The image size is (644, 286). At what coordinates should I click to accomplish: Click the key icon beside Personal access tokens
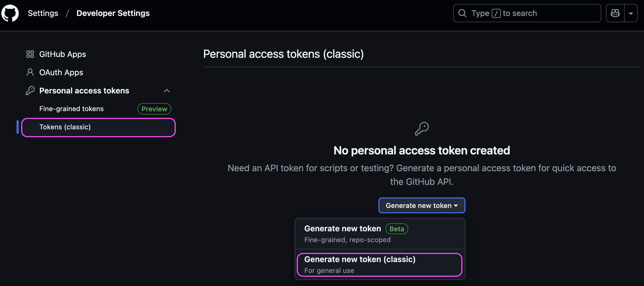pyautogui.click(x=30, y=91)
